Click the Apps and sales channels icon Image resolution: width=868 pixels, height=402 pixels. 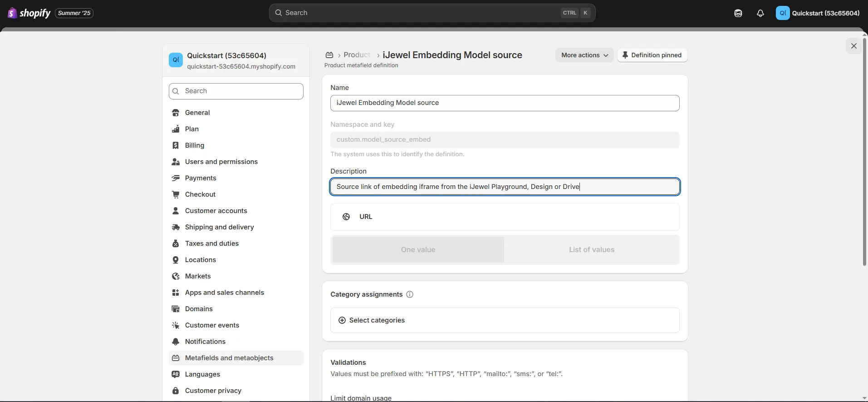click(176, 293)
